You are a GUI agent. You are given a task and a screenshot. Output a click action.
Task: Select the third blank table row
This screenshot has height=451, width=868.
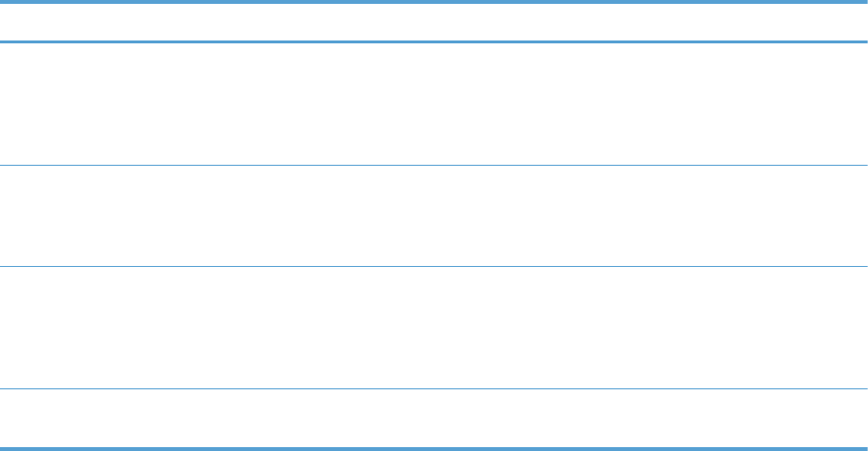pos(434,327)
